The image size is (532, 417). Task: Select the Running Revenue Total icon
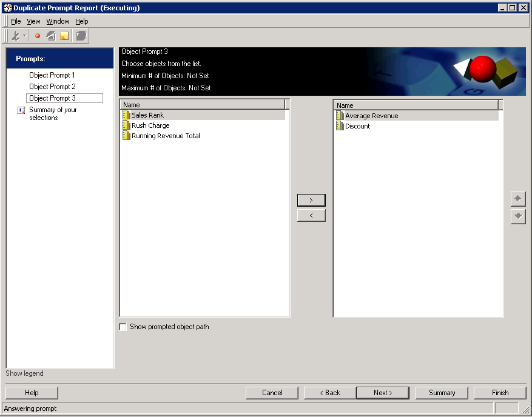pos(126,136)
